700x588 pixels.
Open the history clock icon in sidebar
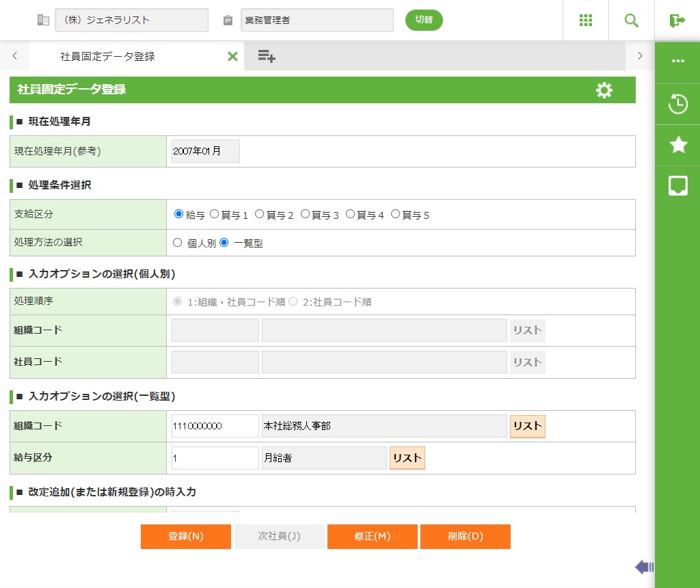point(677,105)
